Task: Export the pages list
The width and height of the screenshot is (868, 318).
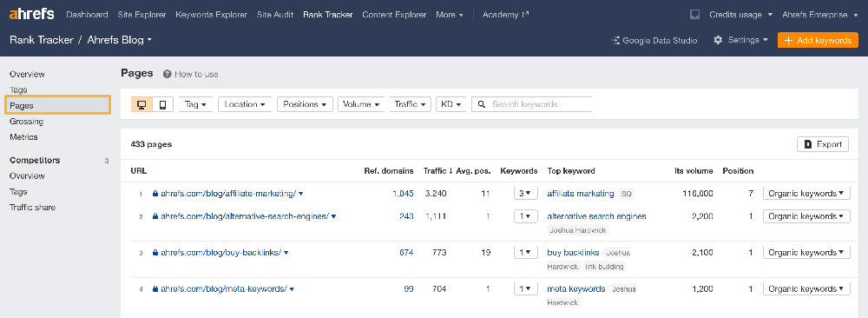Action: tap(823, 144)
